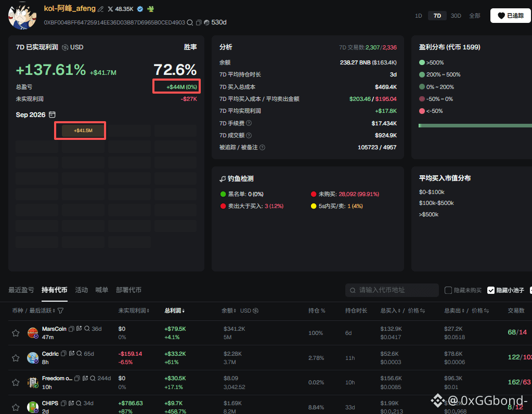The width and height of the screenshot is (532, 414).
Task: Copy the Cedric token address icon
Action: (x=63, y=354)
